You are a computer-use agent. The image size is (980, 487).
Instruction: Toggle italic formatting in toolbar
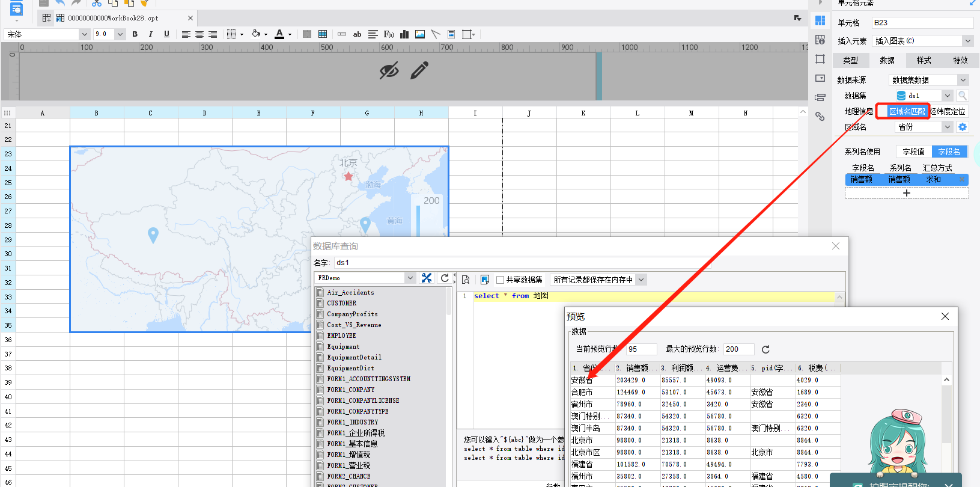151,34
